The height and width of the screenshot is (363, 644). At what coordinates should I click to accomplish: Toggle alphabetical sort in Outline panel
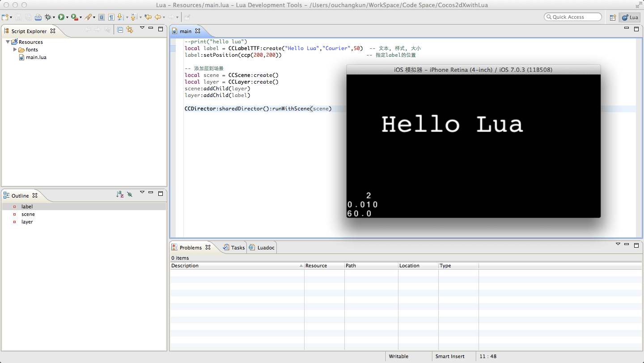coord(119,194)
